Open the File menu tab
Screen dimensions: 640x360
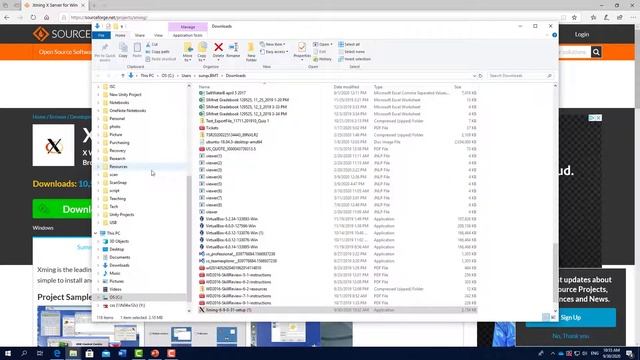101,36
